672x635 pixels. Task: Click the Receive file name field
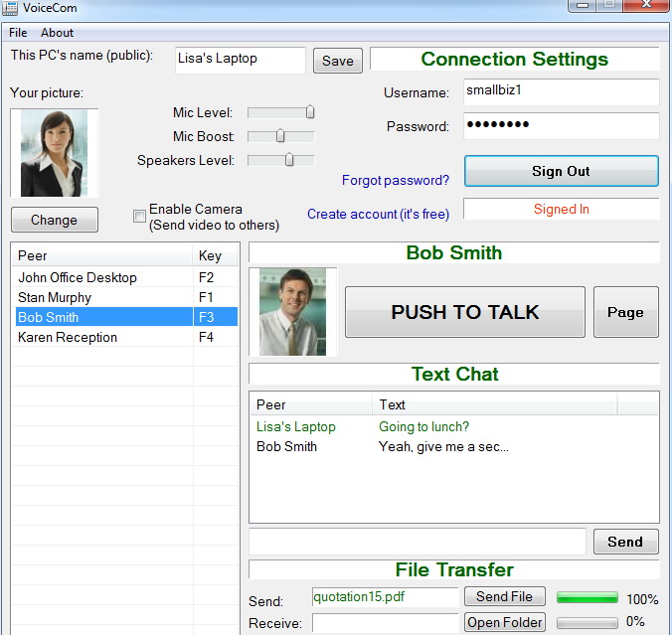(x=386, y=623)
